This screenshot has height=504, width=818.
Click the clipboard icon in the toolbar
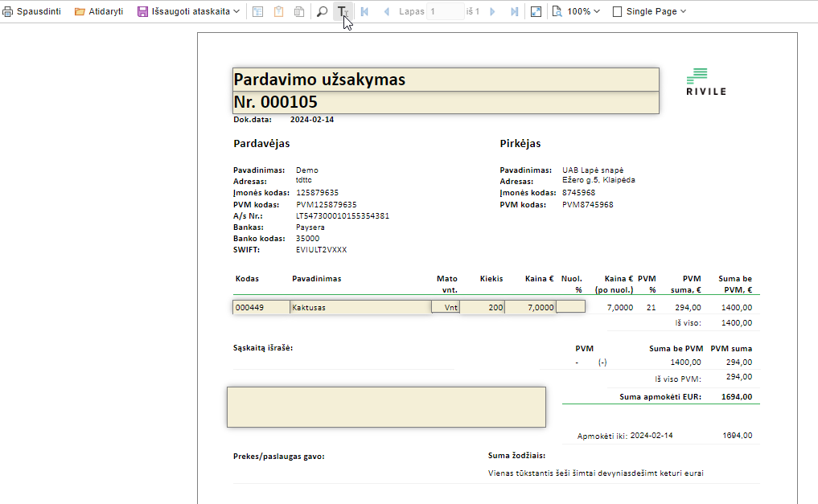[x=279, y=12]
